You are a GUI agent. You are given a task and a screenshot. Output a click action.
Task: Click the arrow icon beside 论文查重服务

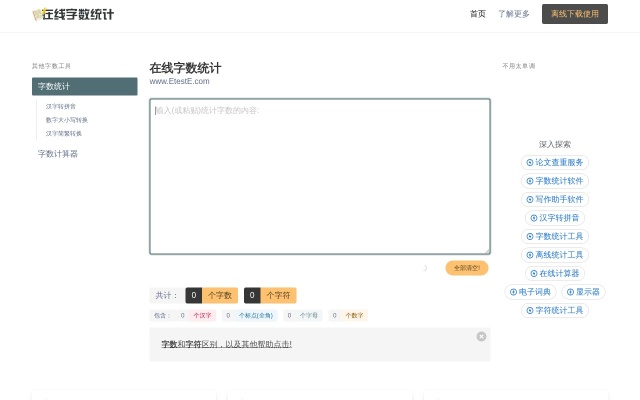[x=530, y=162]
